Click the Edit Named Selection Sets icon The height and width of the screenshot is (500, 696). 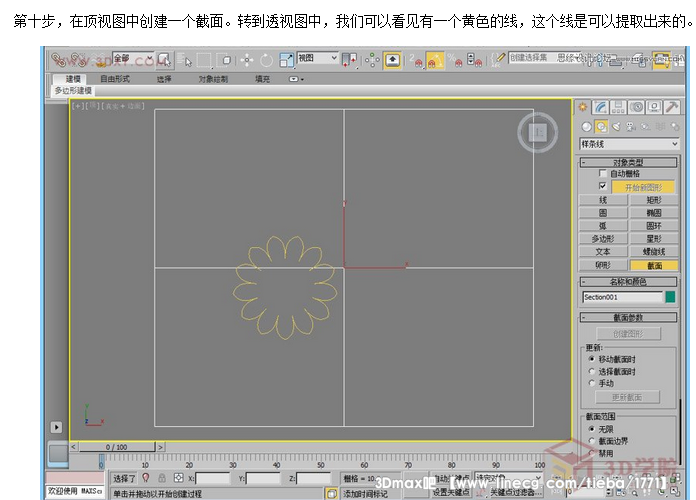[x=500, y=60]
